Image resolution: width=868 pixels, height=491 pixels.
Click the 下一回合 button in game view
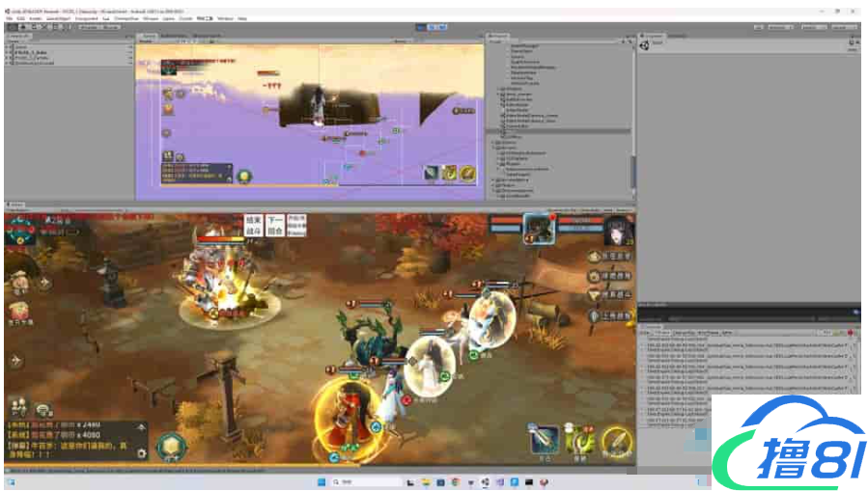click(x=275, y=226)
